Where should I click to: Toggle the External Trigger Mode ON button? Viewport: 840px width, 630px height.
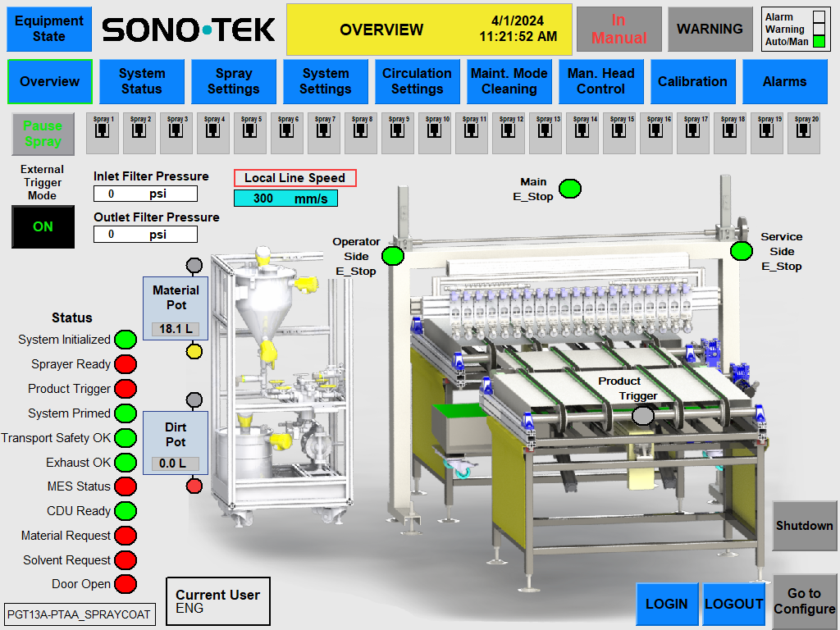coord(43,226)
